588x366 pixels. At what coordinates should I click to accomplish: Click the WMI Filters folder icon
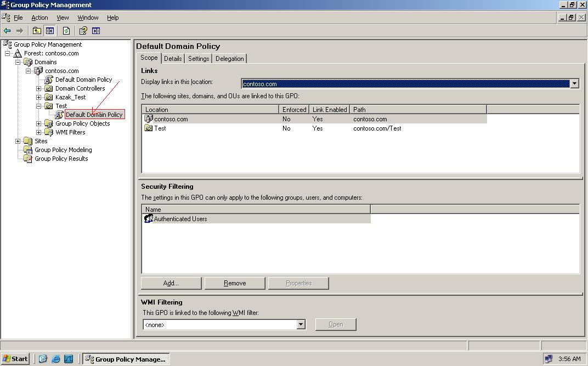click(x=49, y=132)
